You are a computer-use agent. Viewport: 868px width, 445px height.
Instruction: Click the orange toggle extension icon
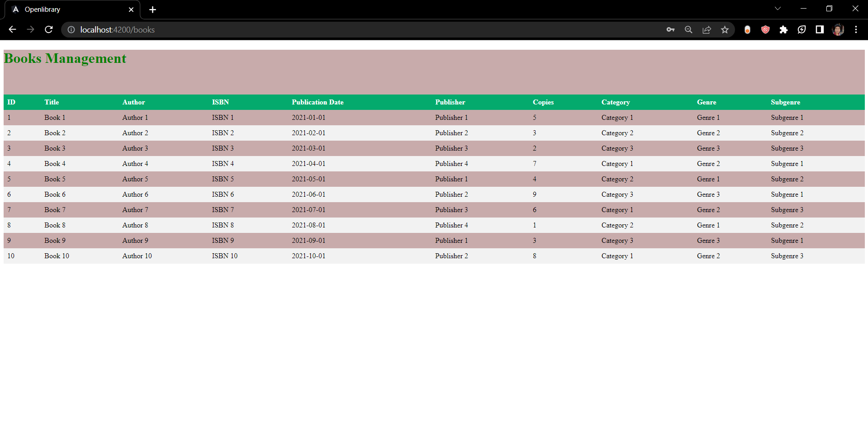click(x=747, y=29)
